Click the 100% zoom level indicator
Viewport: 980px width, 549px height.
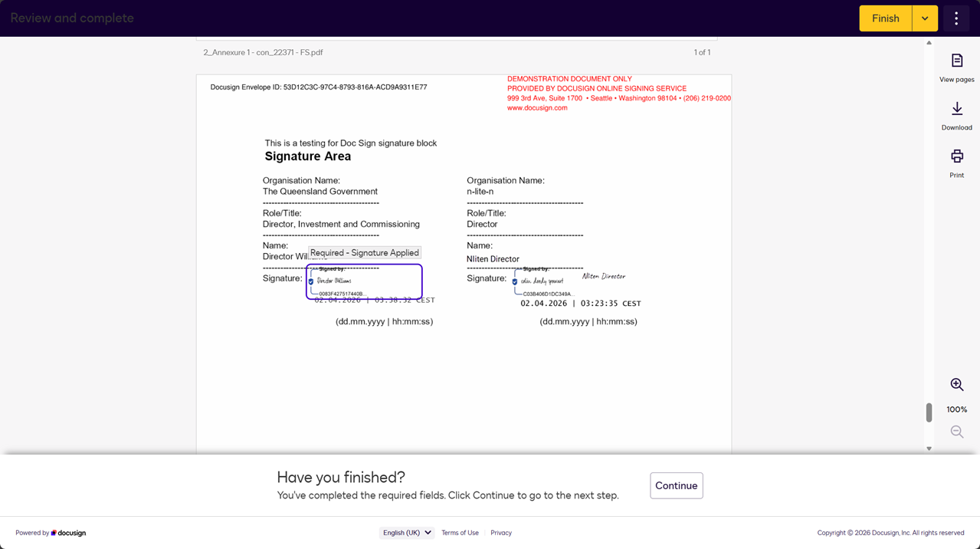click(x=956, y=409)
